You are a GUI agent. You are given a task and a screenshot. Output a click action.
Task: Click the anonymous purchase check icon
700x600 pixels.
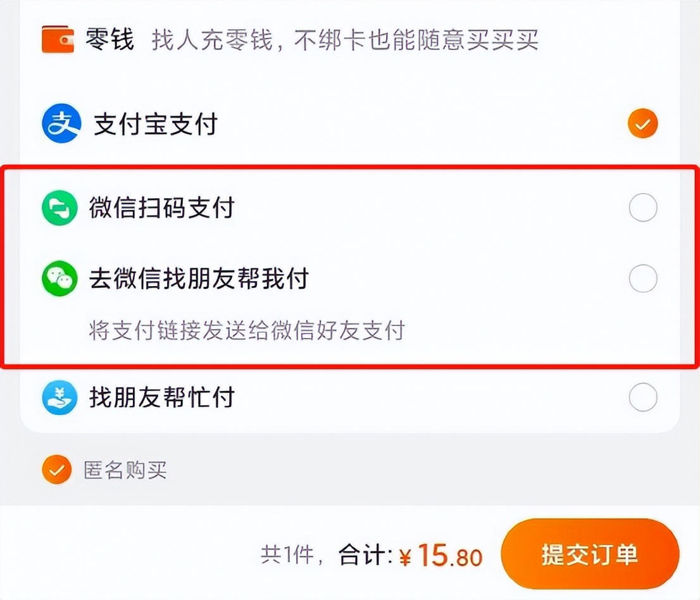tap(57, 470)
